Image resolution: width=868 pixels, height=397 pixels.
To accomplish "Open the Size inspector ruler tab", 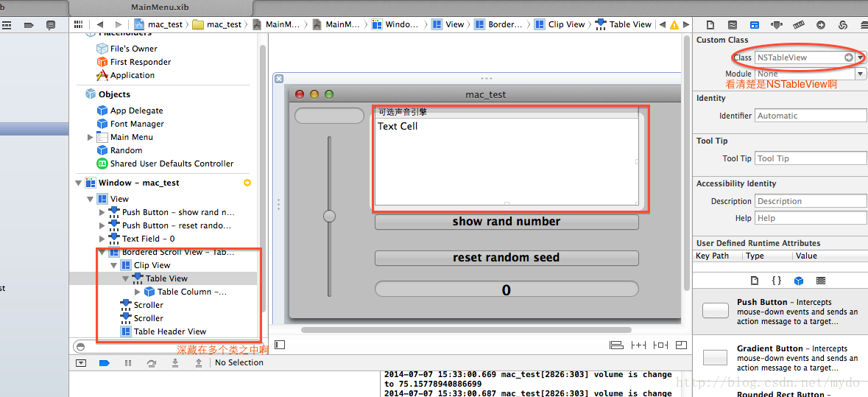I will point(798,25).
